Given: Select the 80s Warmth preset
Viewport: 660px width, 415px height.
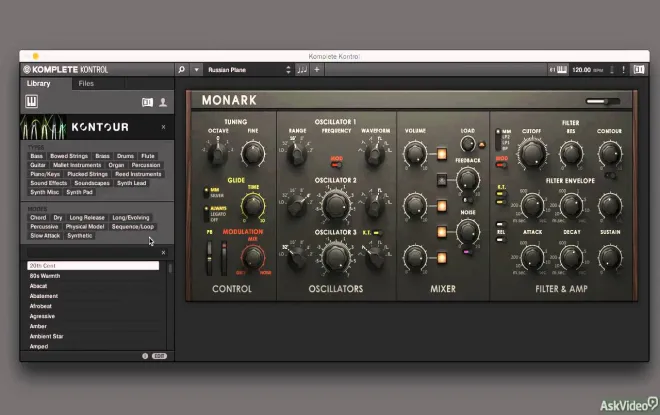Looking at the screenshot, I should (93, 276).
